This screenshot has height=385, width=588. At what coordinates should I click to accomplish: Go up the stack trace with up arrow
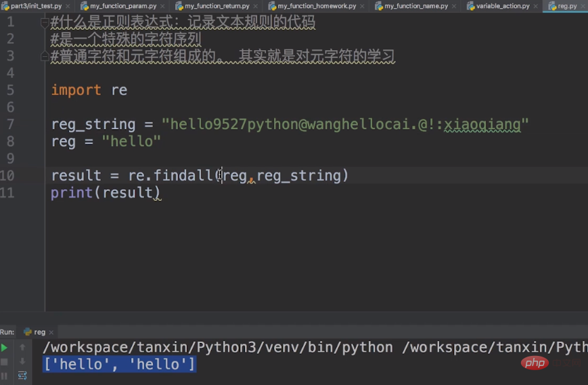coord(22,347)
